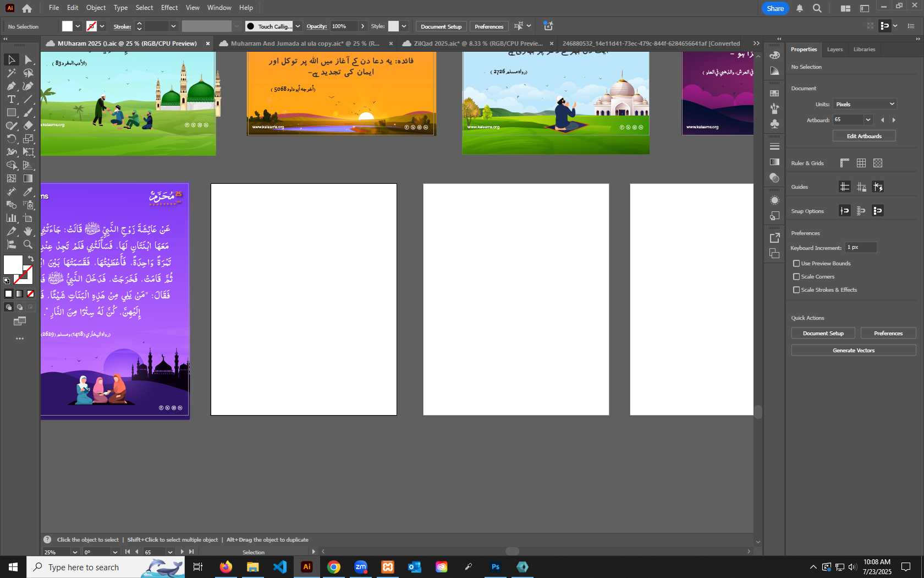This screenshot has height=578, width=924.
Task: Toggle Show Rulers icon
Action: click(845, 163)
